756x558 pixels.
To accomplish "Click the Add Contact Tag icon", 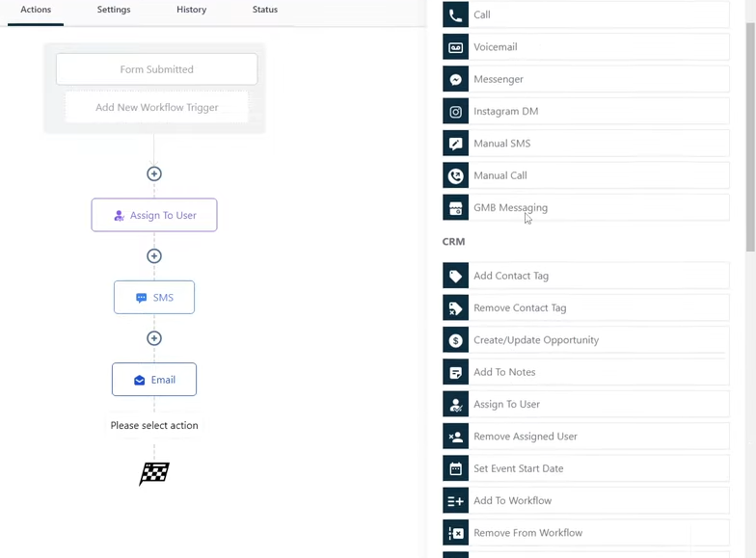I will 455,276.
